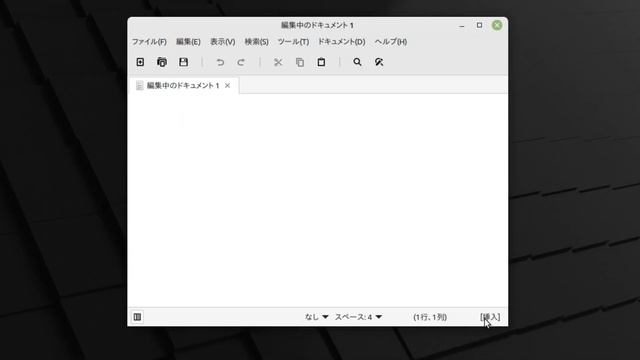Open search with magnifier icon

(358, 62)
